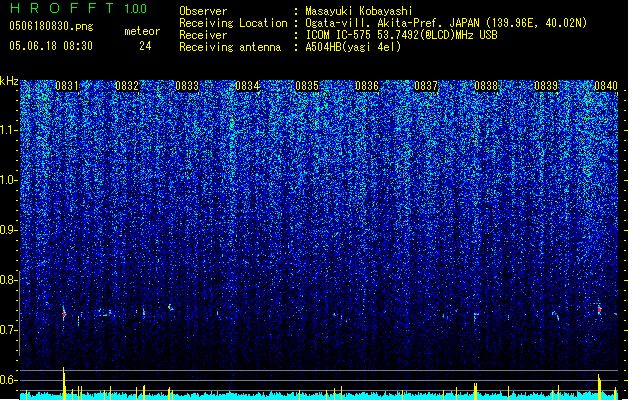
Task: Click the 0.8 frequency axis label
Action: click(x=7, y=280)
